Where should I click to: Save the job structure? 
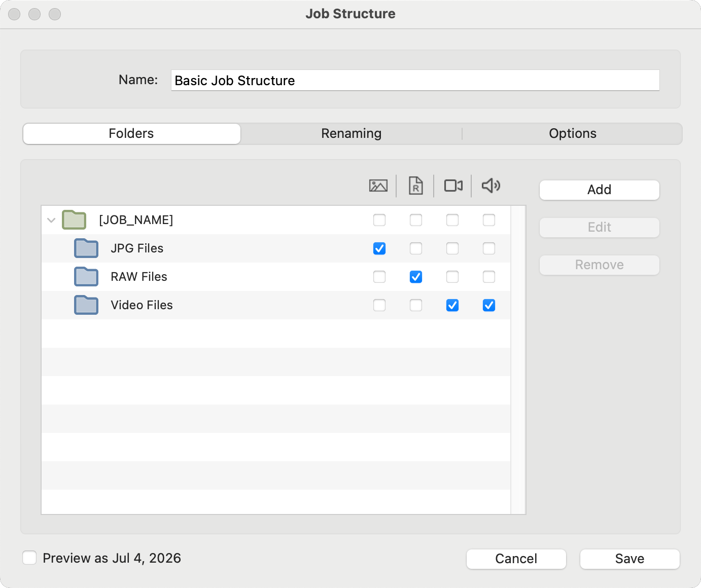click(x=629, y=559)
